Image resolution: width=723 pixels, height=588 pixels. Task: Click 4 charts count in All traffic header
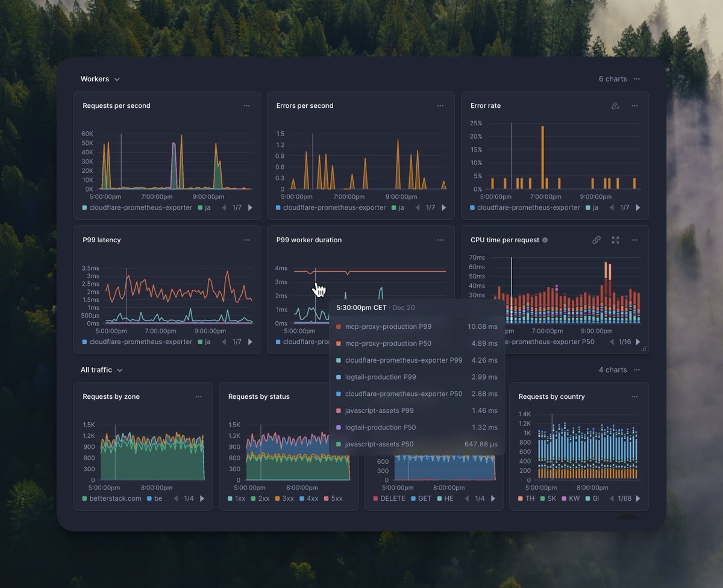point(613,370)
